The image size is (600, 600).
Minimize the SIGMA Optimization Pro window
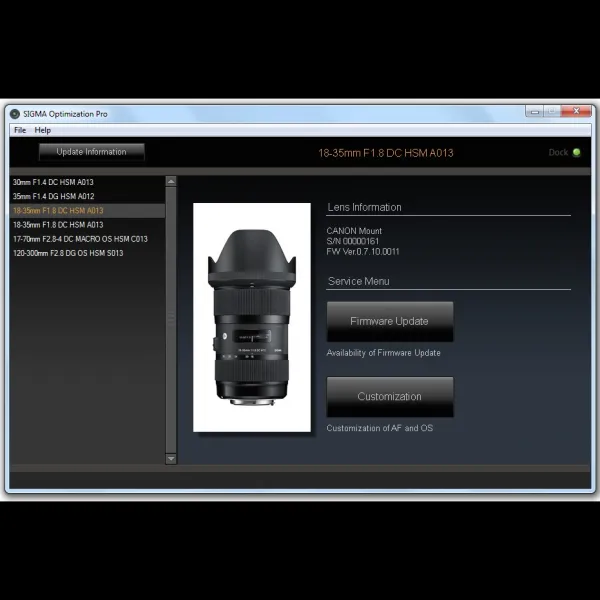[535, 112]
